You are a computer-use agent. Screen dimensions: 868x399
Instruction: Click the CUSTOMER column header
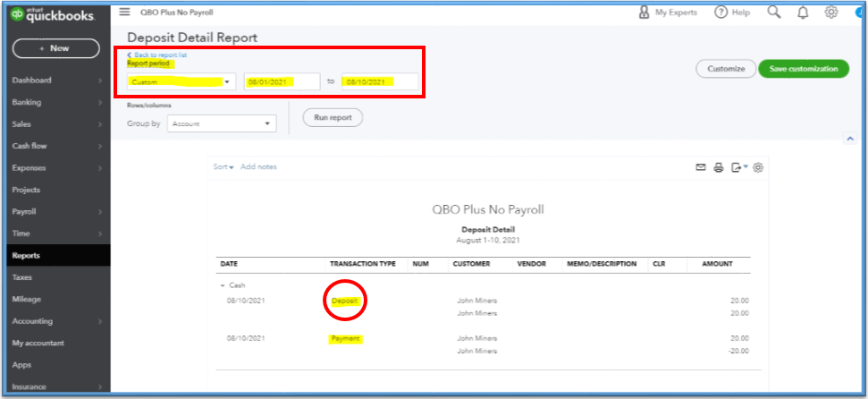(471, 264)
